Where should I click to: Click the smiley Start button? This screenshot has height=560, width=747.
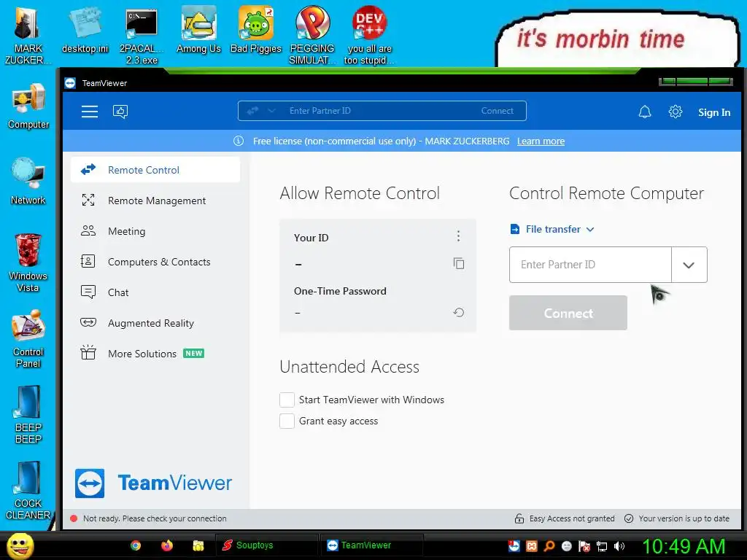[x=20, y=545]
